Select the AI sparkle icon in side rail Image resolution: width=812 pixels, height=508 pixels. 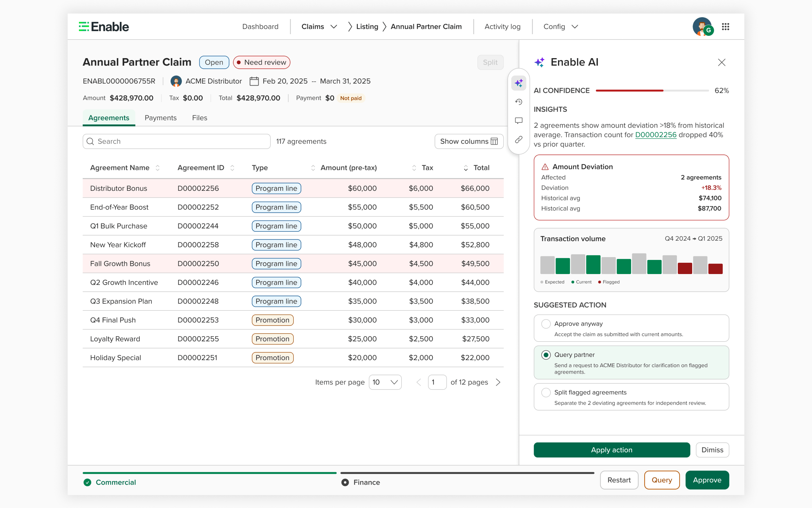[519, 83]
